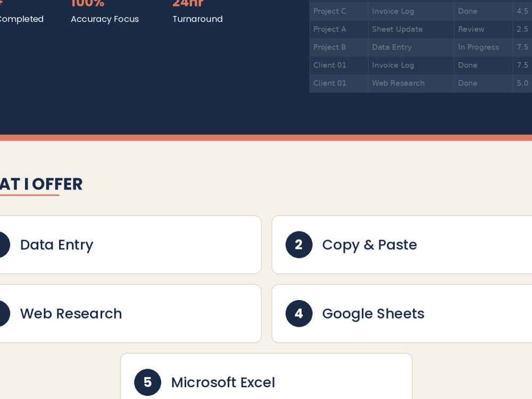
Task: Click the Project A table cell
Action: pos(339,29)
